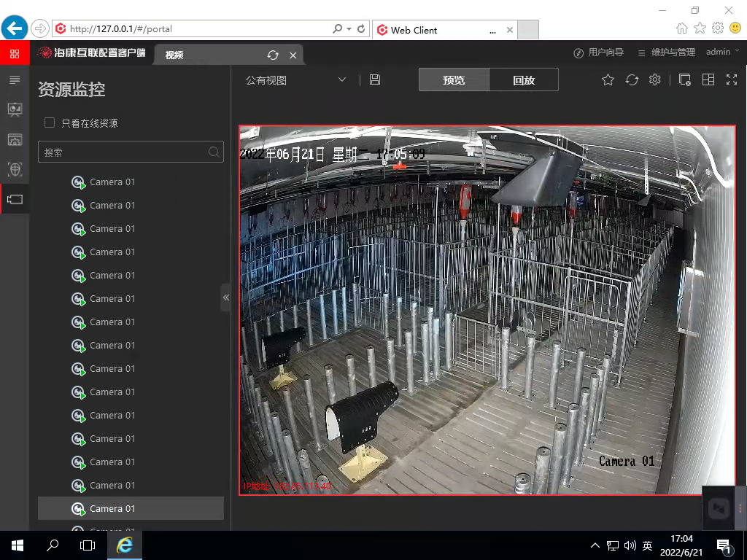Image resolution: width=747 pixels, height=560 pixels.
Task: Click the red app grid home icon
Action: [x=15, y=53]
